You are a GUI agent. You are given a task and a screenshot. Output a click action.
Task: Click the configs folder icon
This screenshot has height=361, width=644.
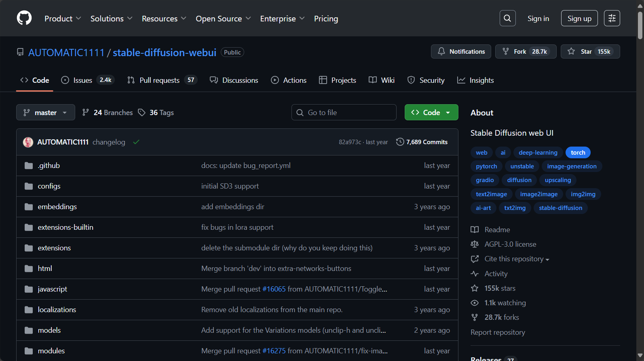[29, 186]
